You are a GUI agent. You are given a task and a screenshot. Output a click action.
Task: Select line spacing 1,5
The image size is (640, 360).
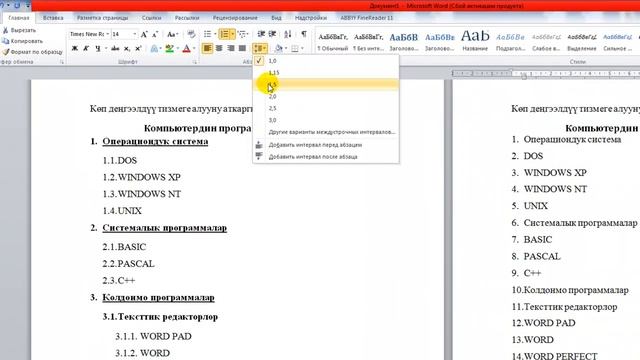326,84
